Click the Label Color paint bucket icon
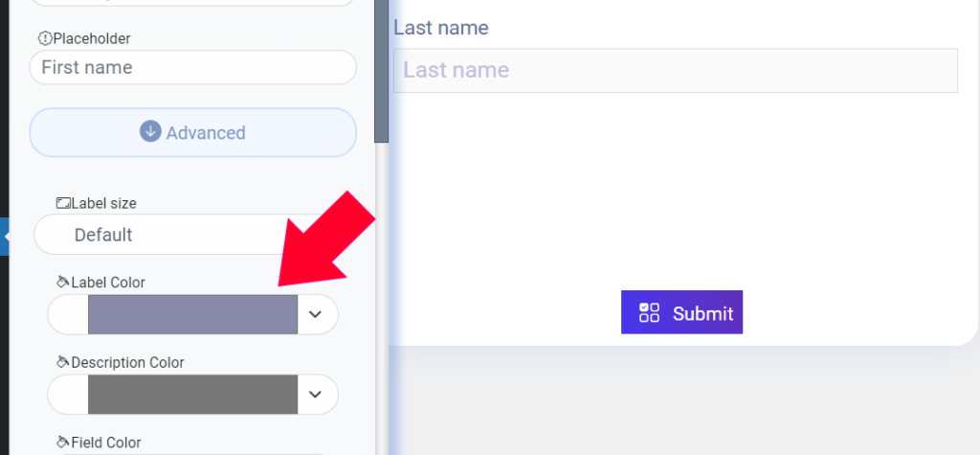Viewport: 980px width, 455px height. (x=62, y=283)
